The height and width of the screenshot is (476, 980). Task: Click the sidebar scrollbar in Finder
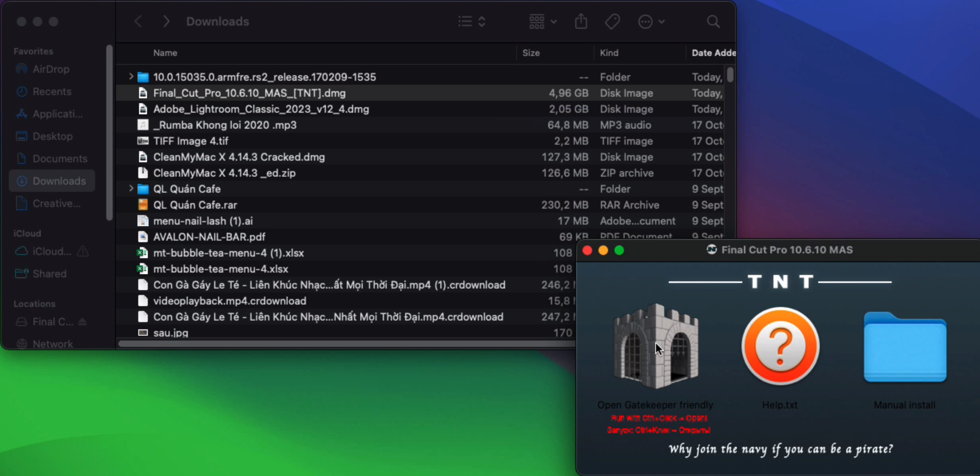click(109, 133)
